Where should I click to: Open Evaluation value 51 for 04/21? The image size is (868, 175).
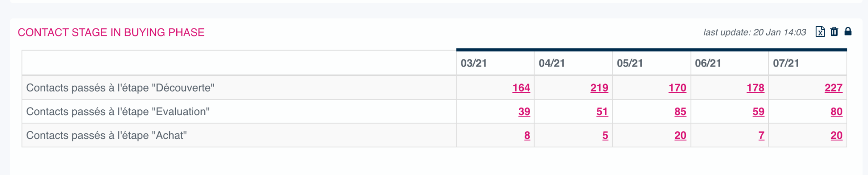point(602,111)
